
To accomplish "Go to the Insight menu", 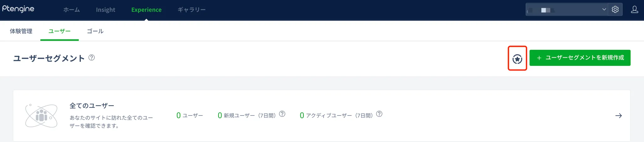I will pyautogui.click(x=105, y=10).
